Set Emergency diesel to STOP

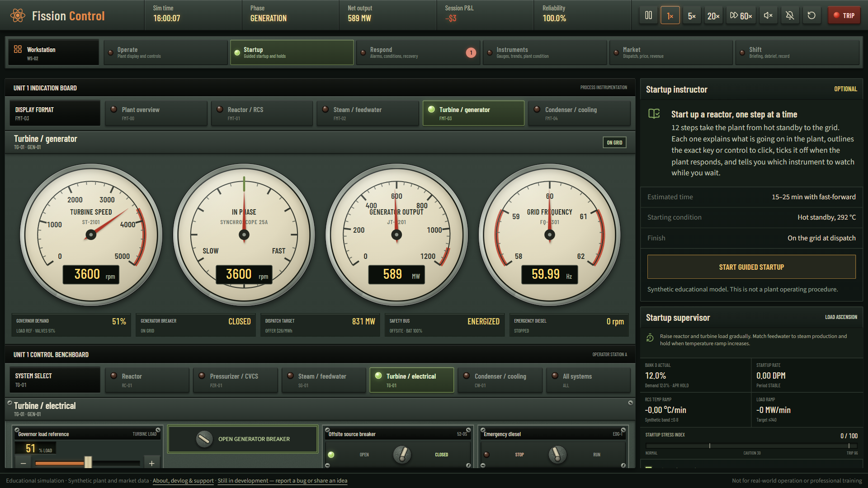[x=519, y=455]
